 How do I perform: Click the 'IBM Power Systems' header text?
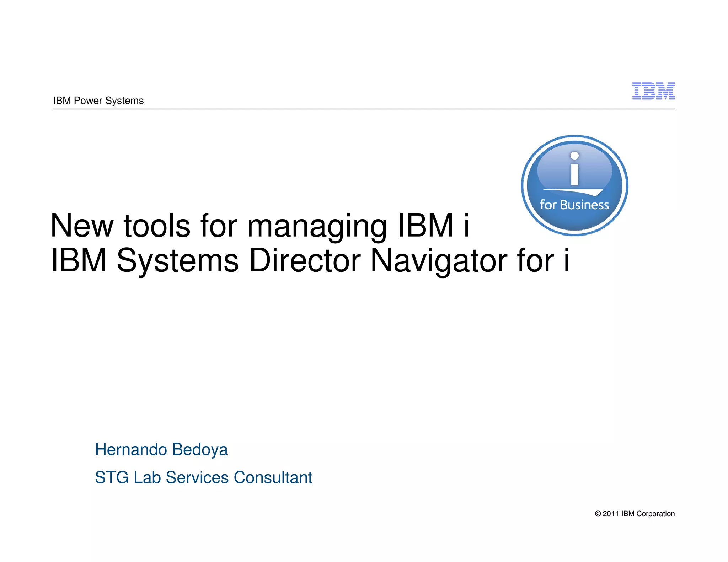point(98,101)
